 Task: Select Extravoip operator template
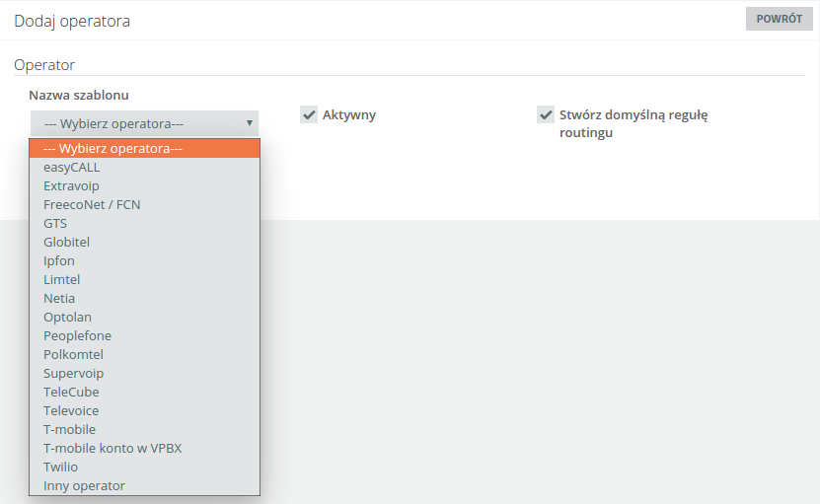(144, 186)
